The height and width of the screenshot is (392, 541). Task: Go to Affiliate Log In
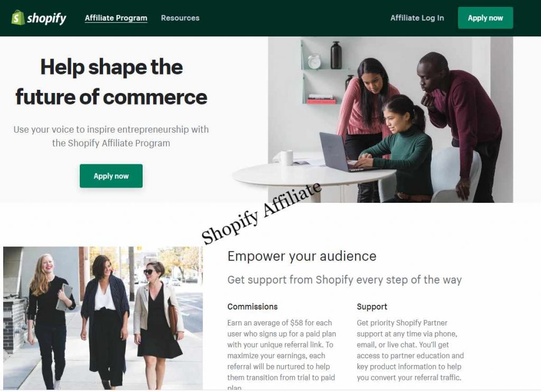(x=417, y=18)
